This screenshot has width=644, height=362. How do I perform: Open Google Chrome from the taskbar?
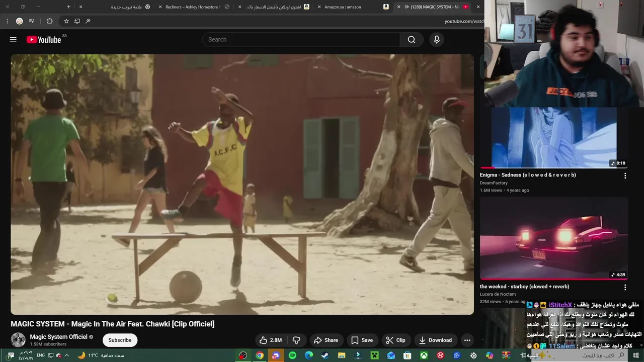tap(260, 355)
